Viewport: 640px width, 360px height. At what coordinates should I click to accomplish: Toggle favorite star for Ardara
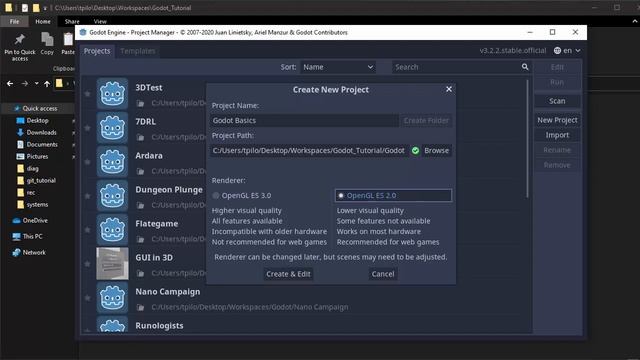click(87, 162)
